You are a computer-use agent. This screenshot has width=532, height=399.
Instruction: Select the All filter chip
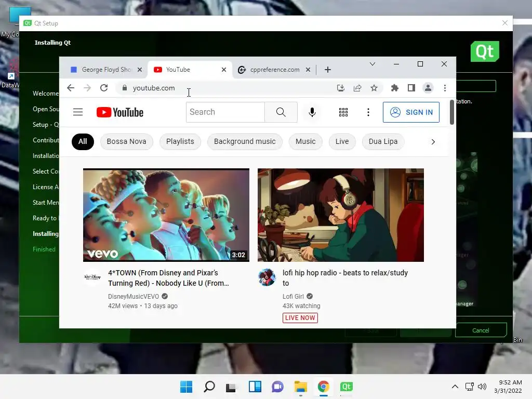[83, 141]
